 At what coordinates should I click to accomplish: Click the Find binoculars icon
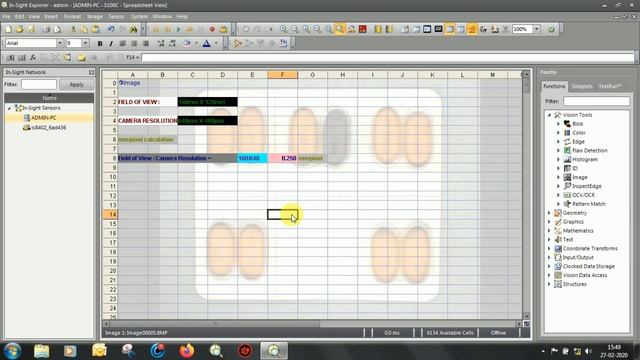(133, 29)
